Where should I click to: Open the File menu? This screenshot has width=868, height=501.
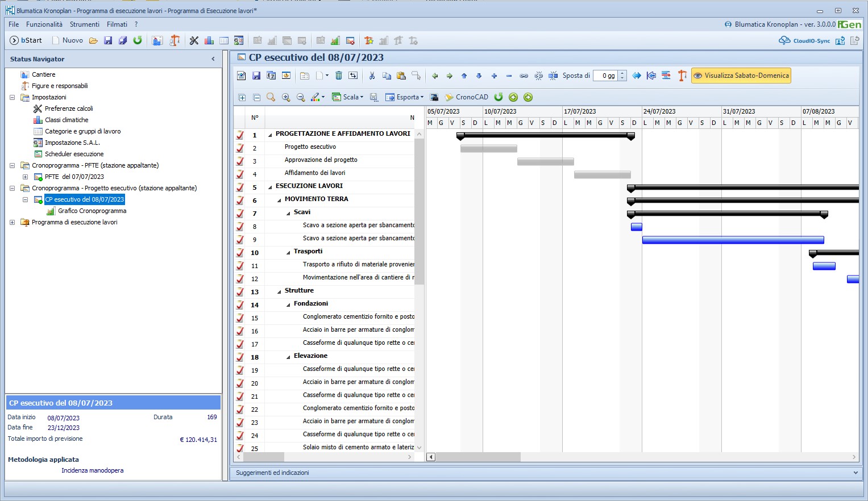(x=14, y=24)
